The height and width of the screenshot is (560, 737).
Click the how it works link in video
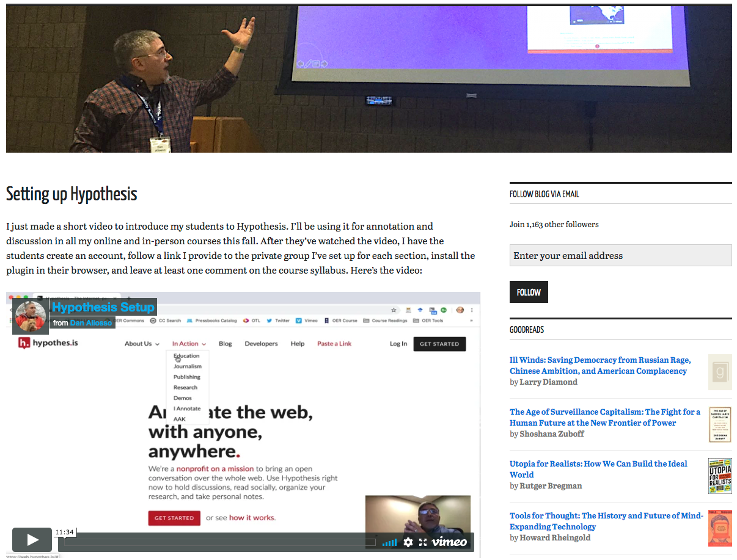252,518
